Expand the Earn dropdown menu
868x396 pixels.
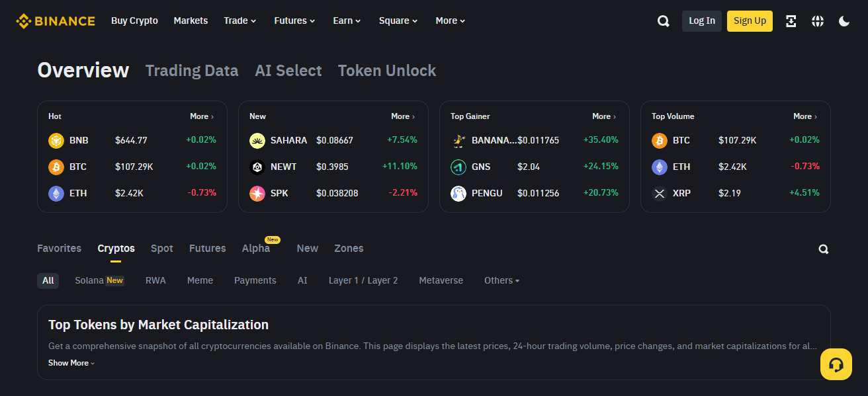[347, 21]
